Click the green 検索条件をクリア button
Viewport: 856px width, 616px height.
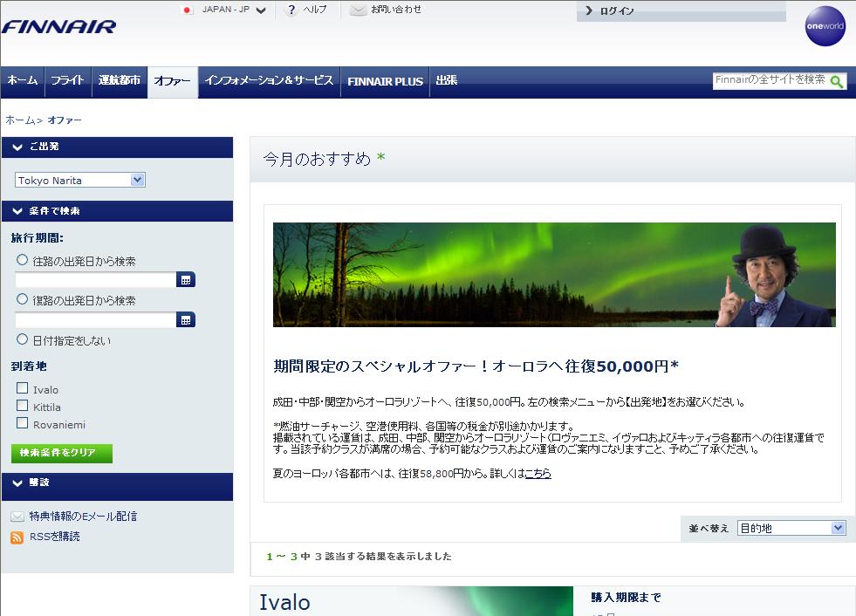tap(62, 453)
